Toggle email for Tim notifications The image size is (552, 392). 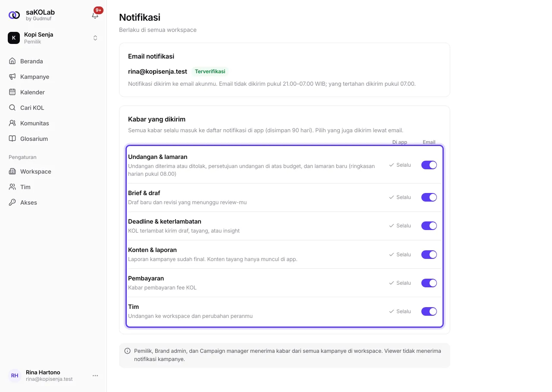tap(429, 311)
